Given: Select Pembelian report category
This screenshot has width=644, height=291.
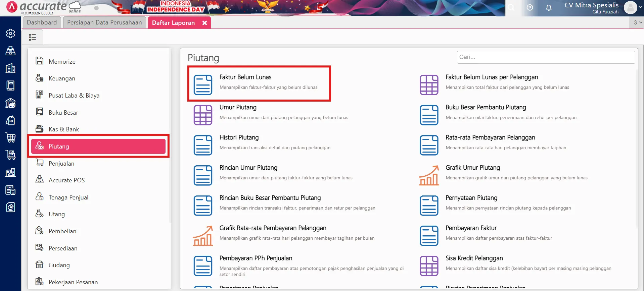Looking at the screenshot, I should click(x=99, y=231).
